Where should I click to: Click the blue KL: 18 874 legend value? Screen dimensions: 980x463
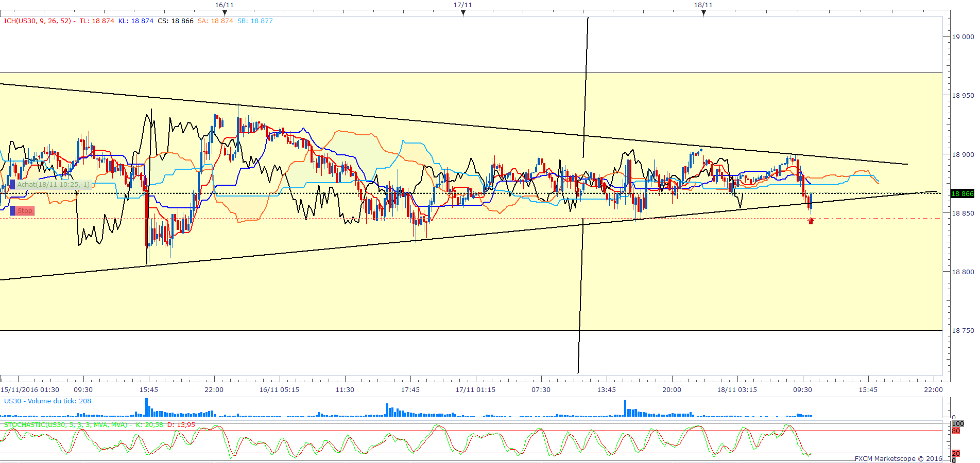[136, 21]
